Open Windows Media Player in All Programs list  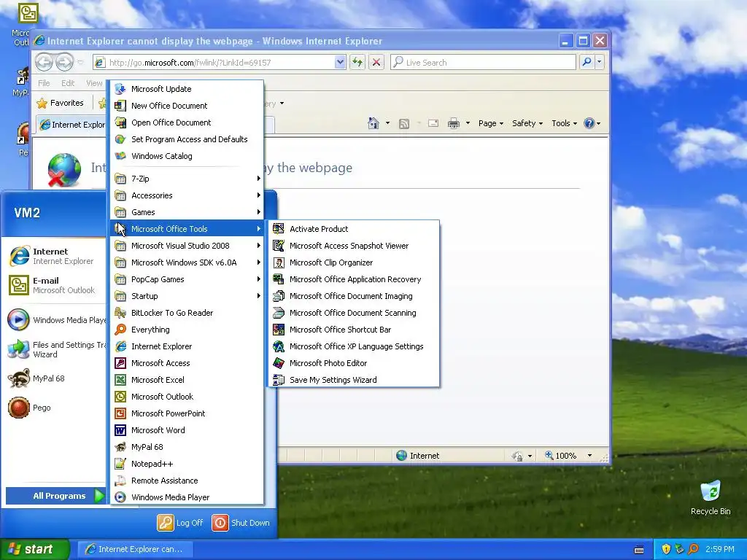click(187, 497)
